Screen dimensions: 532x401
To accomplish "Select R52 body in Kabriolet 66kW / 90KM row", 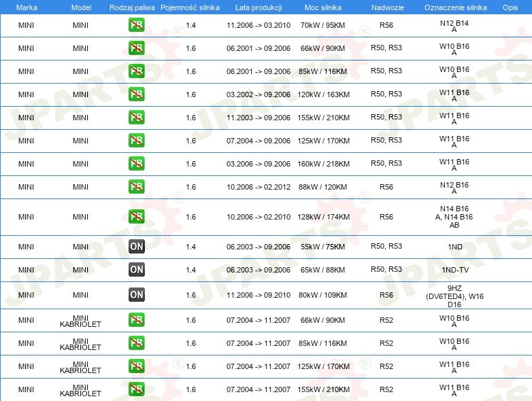I will (386, 320).
